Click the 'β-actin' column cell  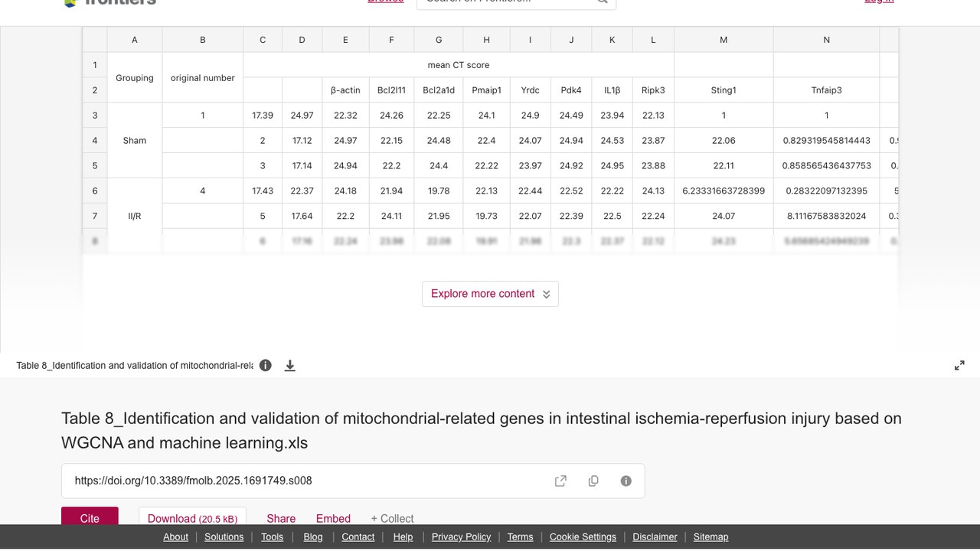click(345, 90)
